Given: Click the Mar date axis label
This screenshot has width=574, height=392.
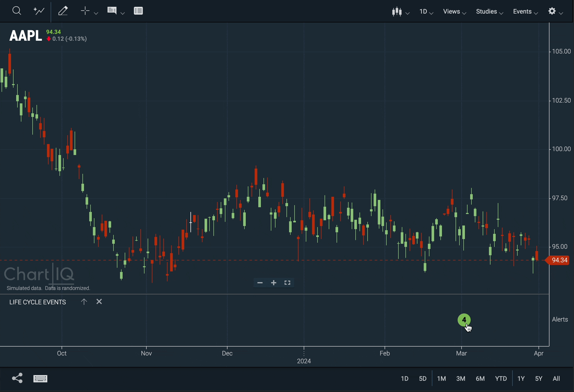Looking at the screenshot, I should (x=462, y=353).
